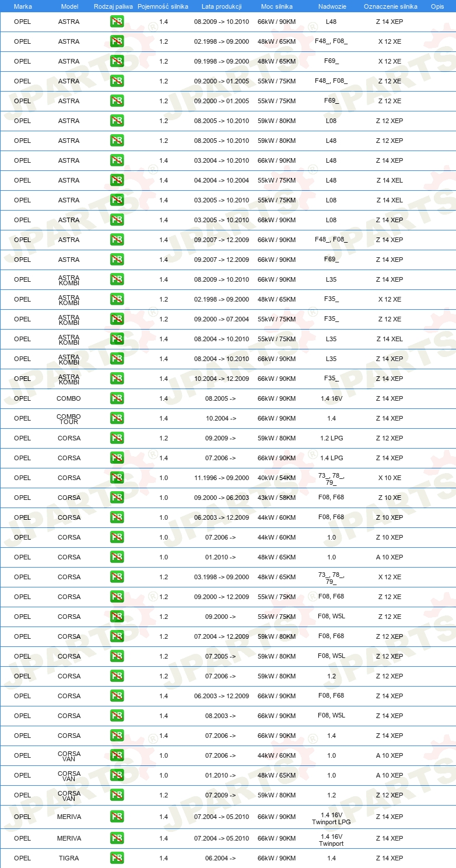This screenshot has height=868, width=456.
Task: Select the '40kW / 54KM' power cell
Action: point(277,478)
